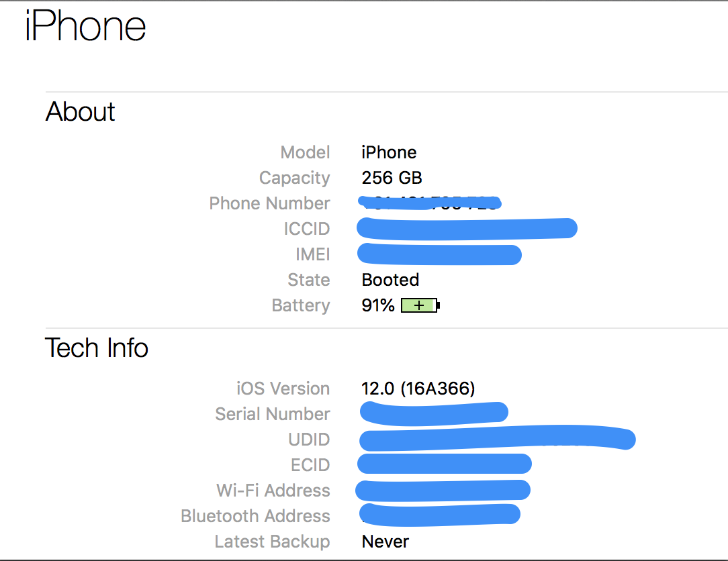728x561 pixels.
Task: Click the Latest Backup label
Action: pyautogui.click(x=272, y=542)
